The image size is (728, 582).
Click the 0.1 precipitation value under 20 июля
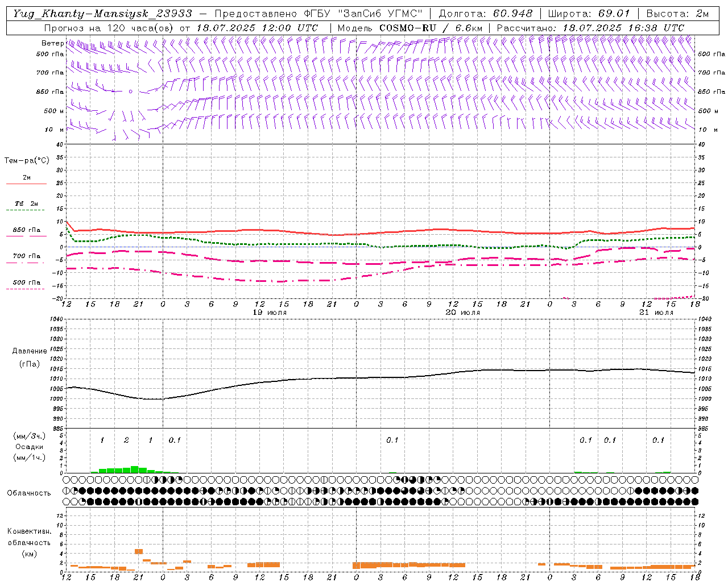(x=392, y=440)
